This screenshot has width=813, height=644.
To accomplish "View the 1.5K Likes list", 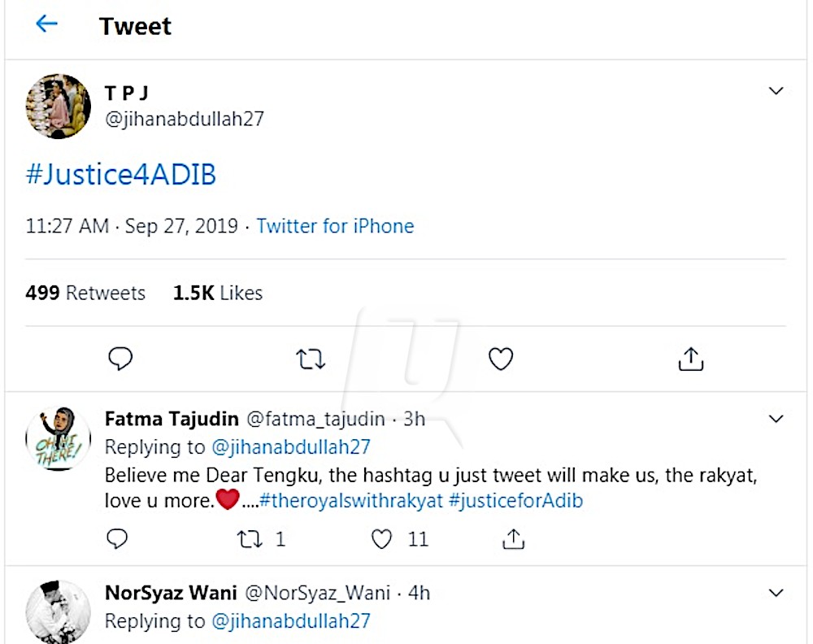I will coord(217,293).
